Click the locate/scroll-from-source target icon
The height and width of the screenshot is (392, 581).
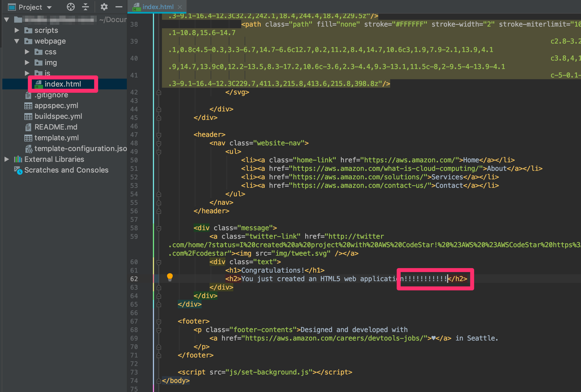[71, 7]
